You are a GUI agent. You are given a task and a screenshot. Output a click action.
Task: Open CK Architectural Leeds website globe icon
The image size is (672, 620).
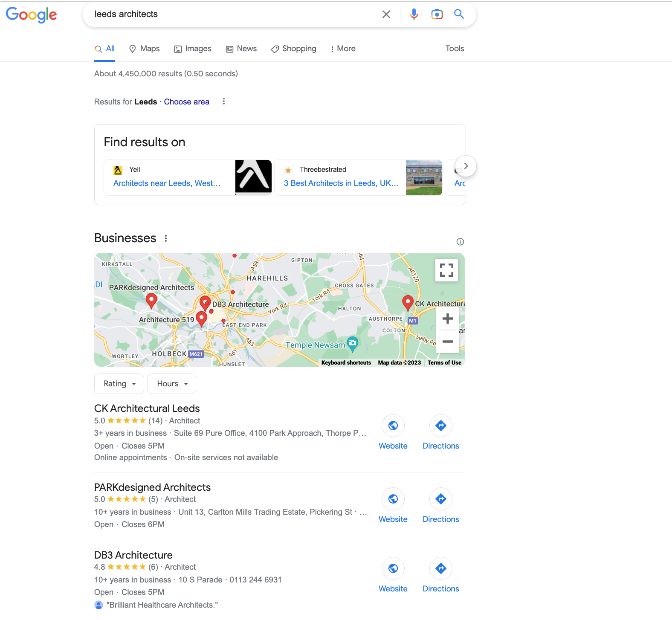(393, 426)
